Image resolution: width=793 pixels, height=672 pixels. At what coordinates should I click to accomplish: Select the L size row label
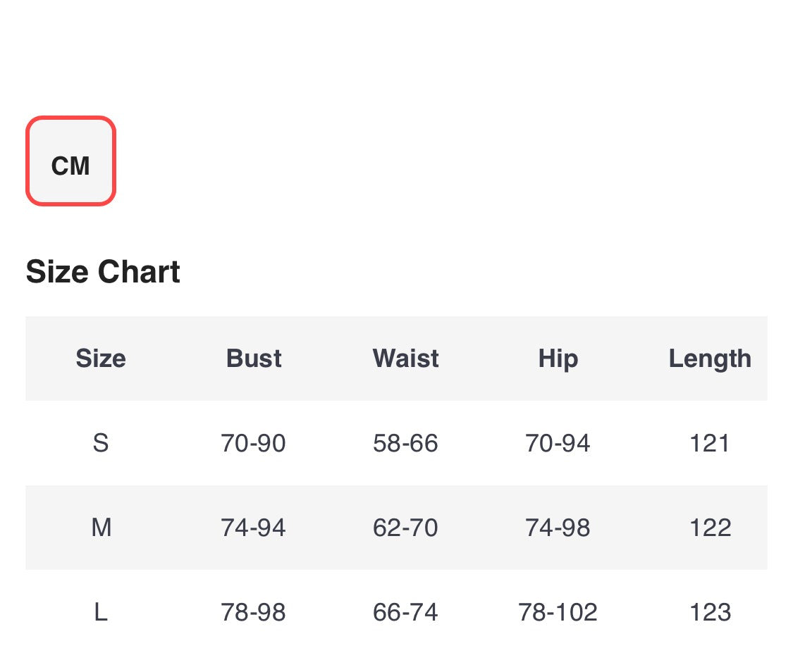click(x=101, y=612)
